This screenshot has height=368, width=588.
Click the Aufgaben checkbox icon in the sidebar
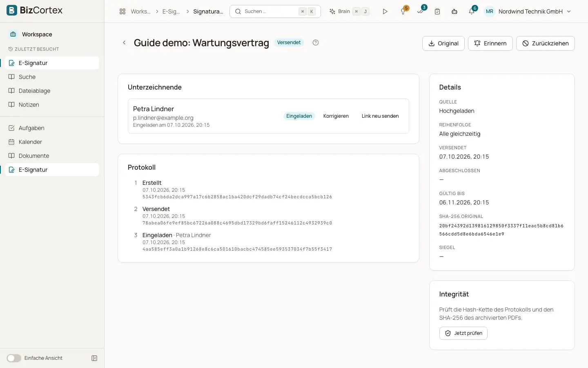click(x=11, y=128)
